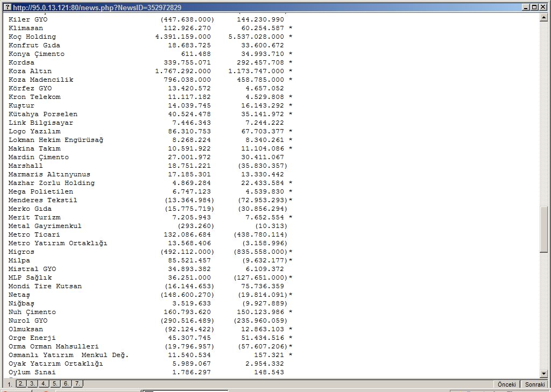Click the 'MLP Sağlık' company name
The width and height of the screenshot is (551, 392).
pyautogui.click(x=30, y=278)
